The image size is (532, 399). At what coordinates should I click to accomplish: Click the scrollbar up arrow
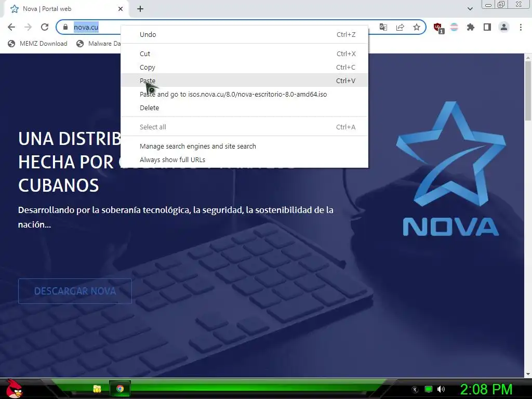point(528,57)
